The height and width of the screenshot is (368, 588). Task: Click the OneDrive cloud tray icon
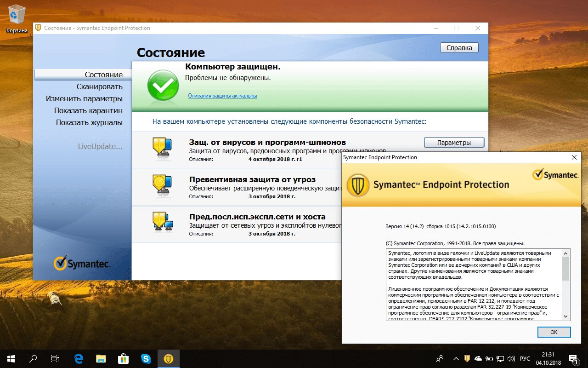(x=478, y=358)
